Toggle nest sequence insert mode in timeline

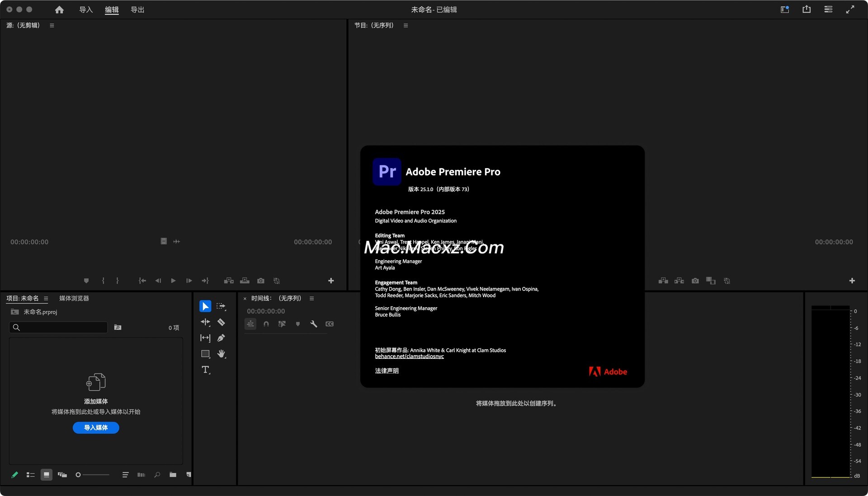[x=250, y=324]
